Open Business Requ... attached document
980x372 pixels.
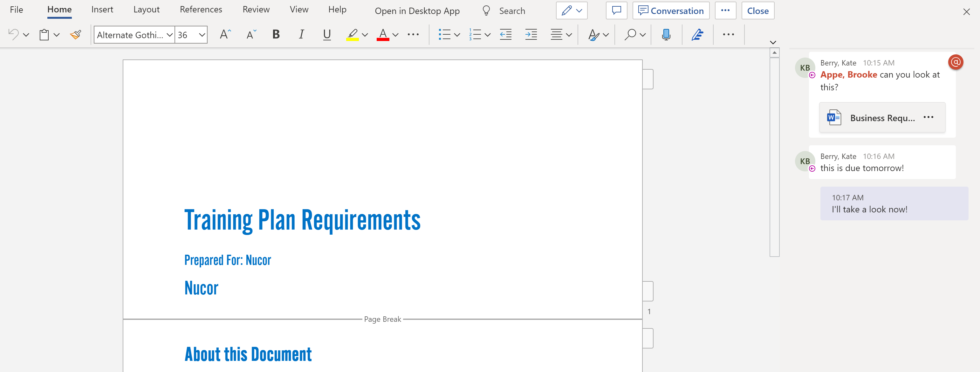click(882, 118)
